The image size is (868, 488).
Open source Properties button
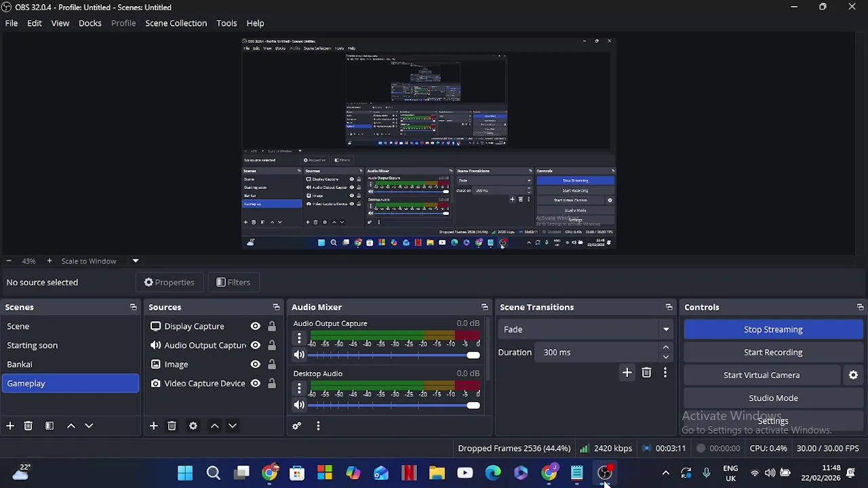[169, 282]
